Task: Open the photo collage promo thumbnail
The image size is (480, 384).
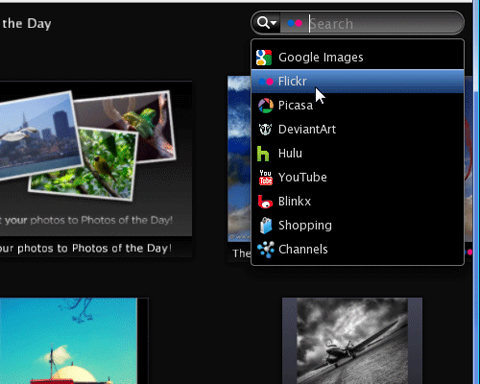Action: click(x=96, y=158)
